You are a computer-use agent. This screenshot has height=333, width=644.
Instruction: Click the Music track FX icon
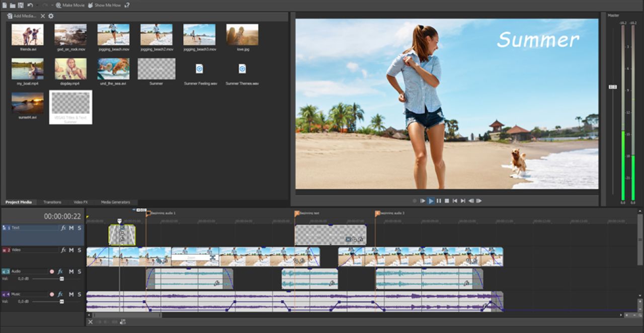pos(60,294)
